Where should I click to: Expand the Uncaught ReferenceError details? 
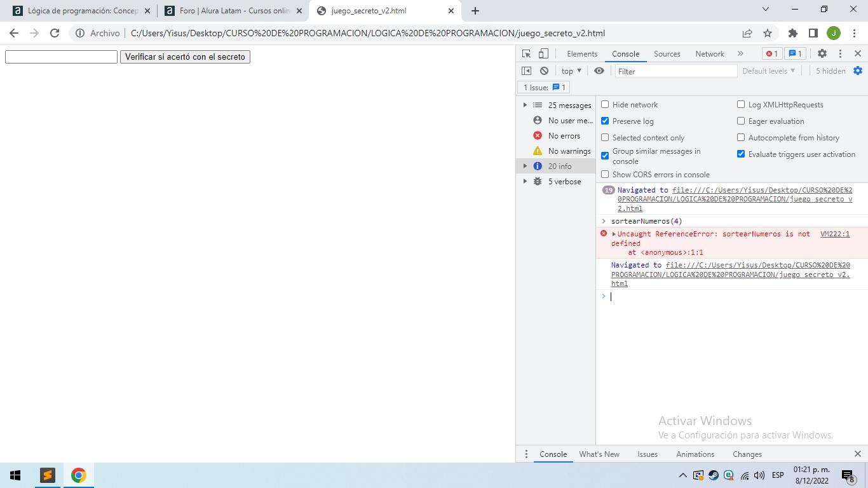tap(614, 234)
